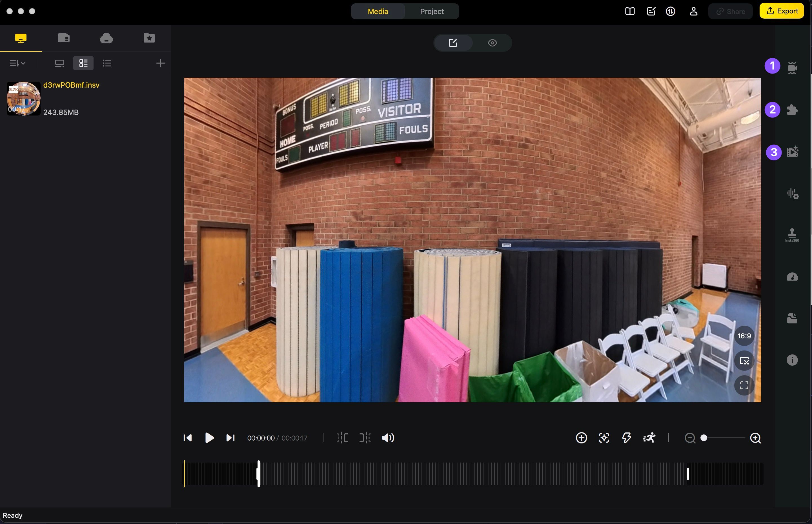Click the Export button

point(781,11)
